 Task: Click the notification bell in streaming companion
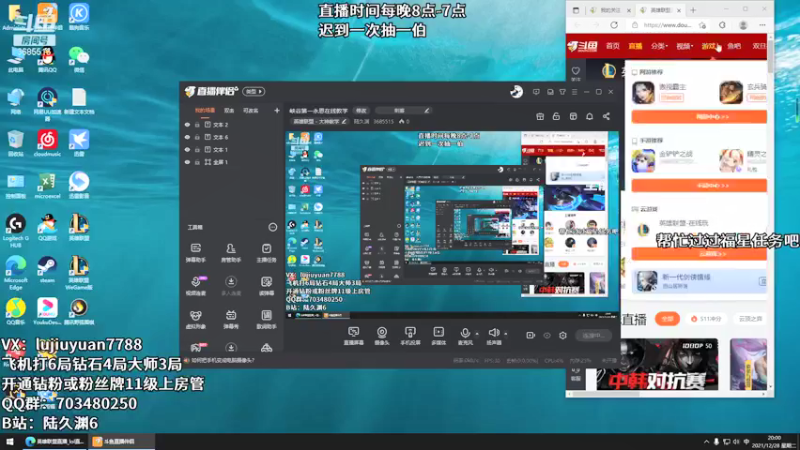click(x=589, y=116)
